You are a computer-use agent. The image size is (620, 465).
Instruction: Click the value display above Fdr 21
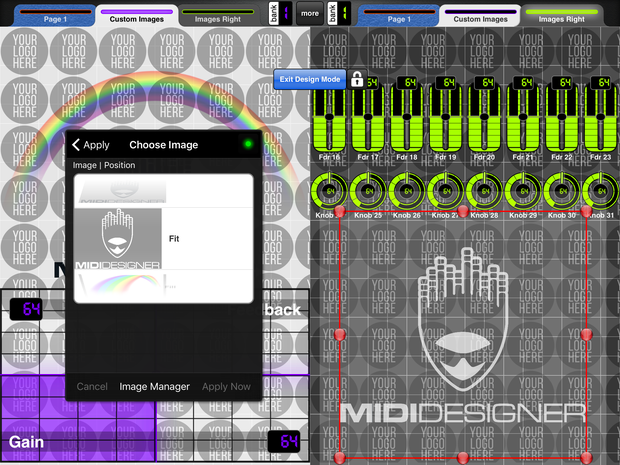(x=526, y=83)
